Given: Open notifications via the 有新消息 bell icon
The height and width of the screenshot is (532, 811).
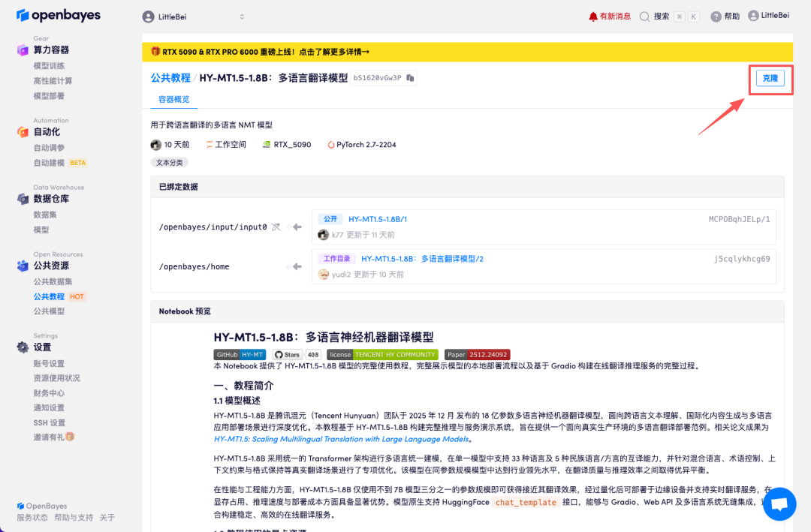Looking at the screenshot, I should pos(592,15).
